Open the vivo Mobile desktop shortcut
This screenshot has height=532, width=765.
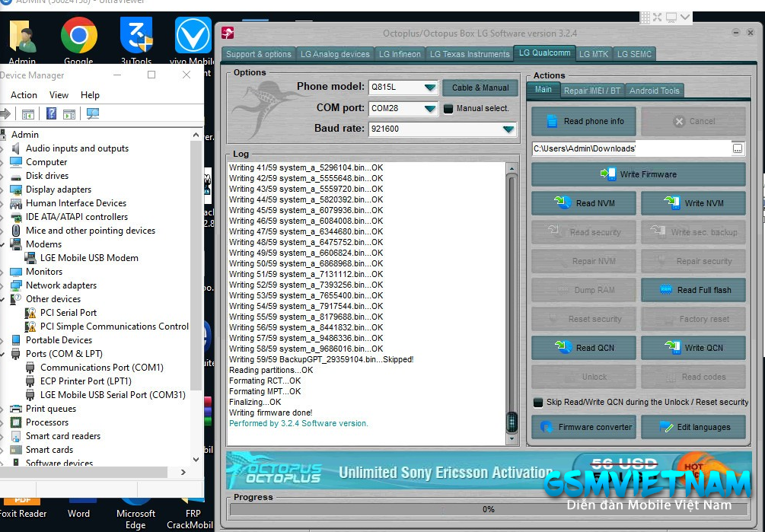point(193,35)
